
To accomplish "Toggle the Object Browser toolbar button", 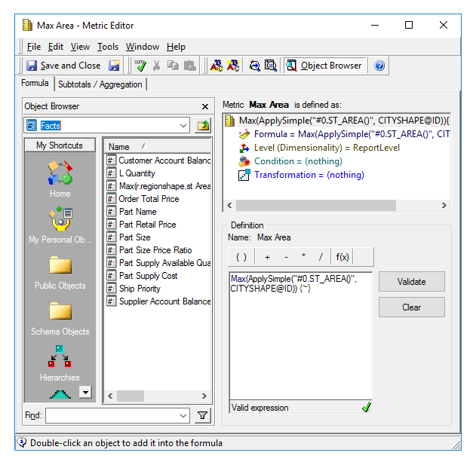I will [x=325, y=66].
